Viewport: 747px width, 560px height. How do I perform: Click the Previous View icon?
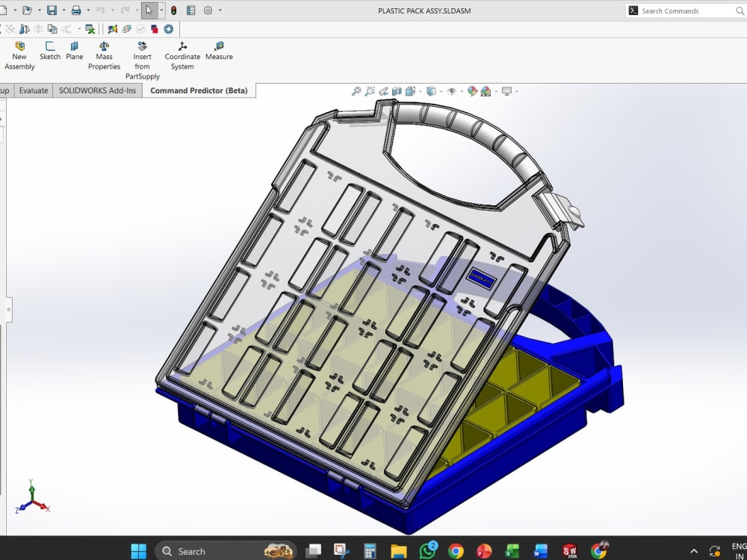point(383,91)
